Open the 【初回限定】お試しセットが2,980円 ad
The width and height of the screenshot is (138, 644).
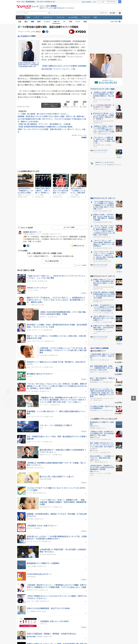[54, 621]
